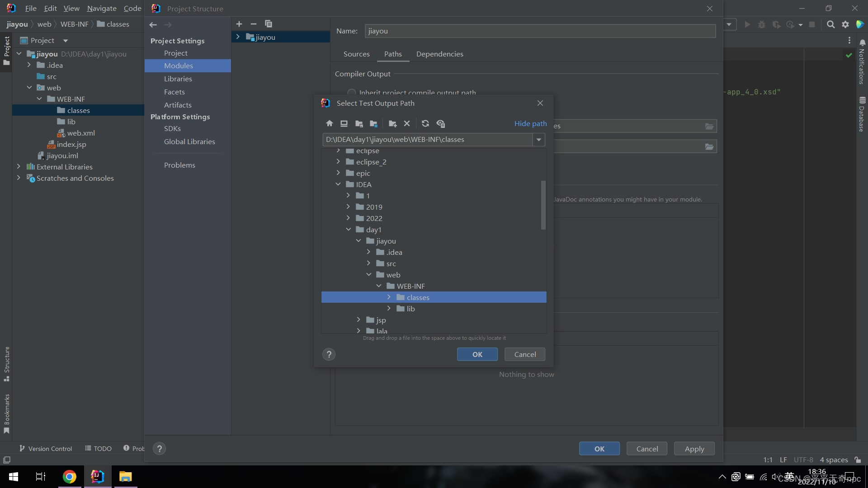
Task: Click the refresh/synchronize icon in dialog toolbar
Action: point(426,123)
